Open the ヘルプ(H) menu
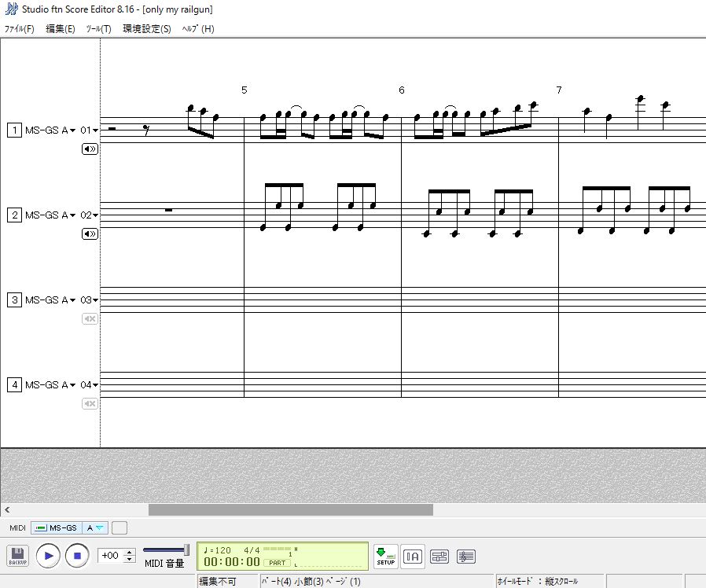 198,29
